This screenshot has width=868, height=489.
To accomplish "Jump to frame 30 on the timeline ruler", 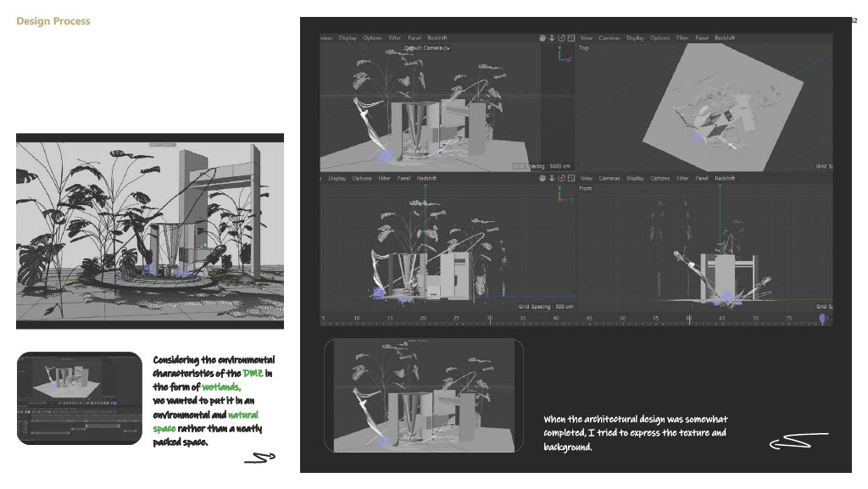I will 490,318.
